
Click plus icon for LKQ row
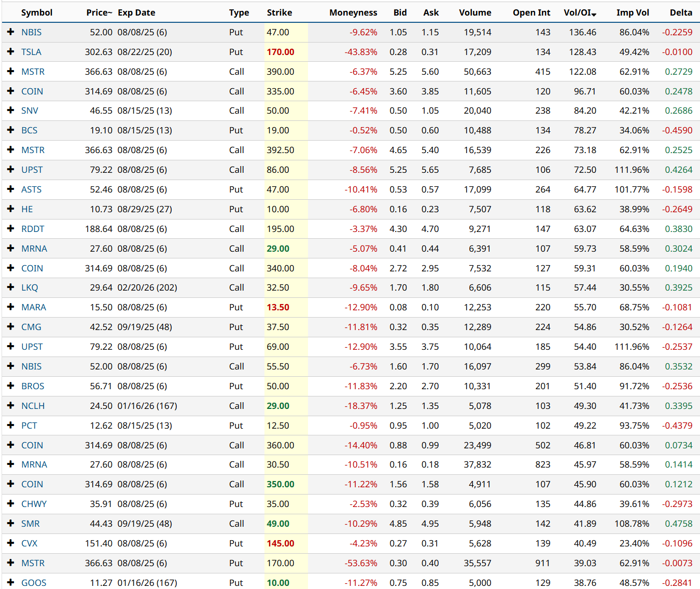(x=10, y=287)
